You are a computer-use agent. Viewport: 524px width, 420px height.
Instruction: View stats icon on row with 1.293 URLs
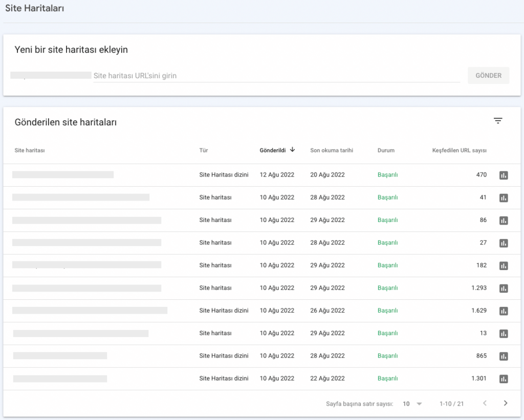[x=504, y=288]
